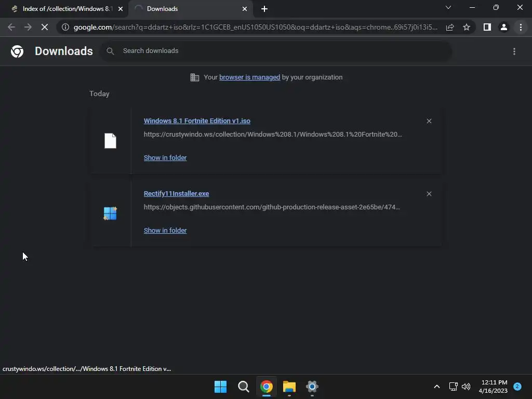Click the Rectify11Installer file icon
This screenshot has width=532, height=399.
pyautogui.click(x=110, y=214)
